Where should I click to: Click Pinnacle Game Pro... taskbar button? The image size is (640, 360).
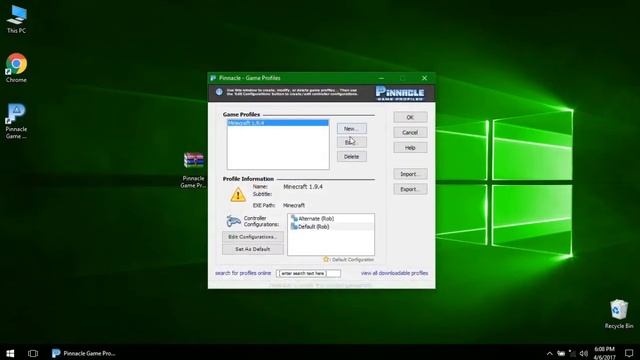84,353
